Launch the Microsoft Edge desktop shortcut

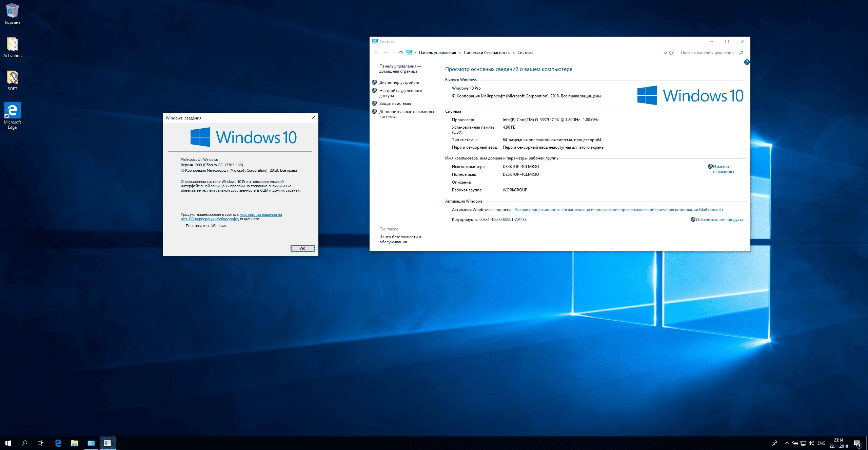click(x=12, y=116)
